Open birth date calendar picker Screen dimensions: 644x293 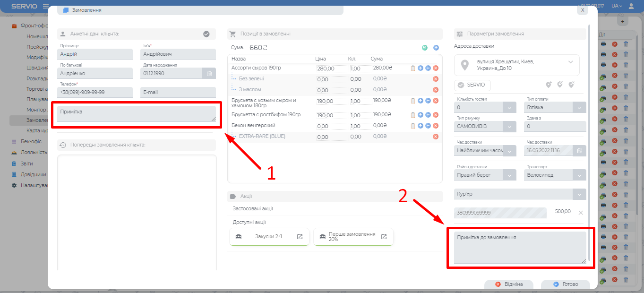(209, 73)
